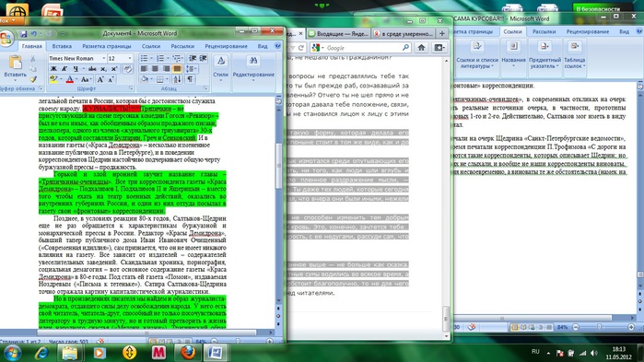Viewport: 644px width, 362px height.
Task: Click the Firefox home icon
Action: point(421,48)
